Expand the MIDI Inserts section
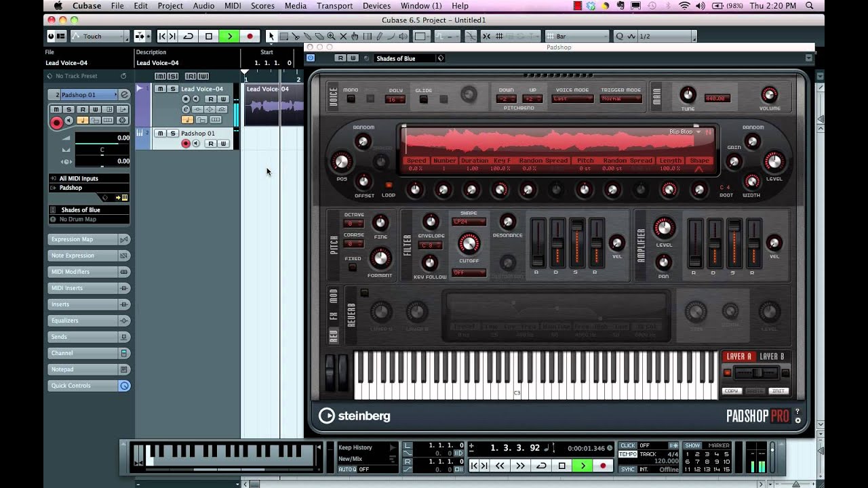The width and height of the screenshot is (868, 488). tap(88, 288)
